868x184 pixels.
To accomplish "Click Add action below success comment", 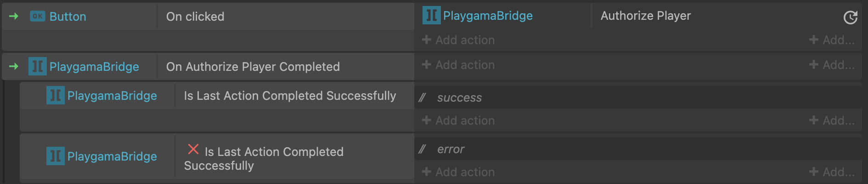I will pos(458,121).
